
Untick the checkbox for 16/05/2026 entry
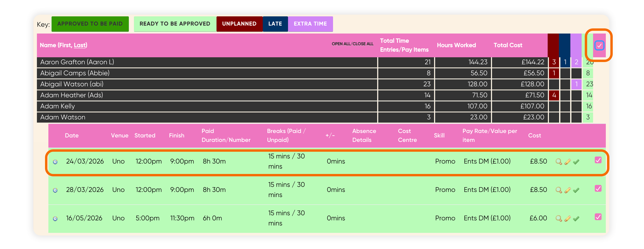[598, 217]
